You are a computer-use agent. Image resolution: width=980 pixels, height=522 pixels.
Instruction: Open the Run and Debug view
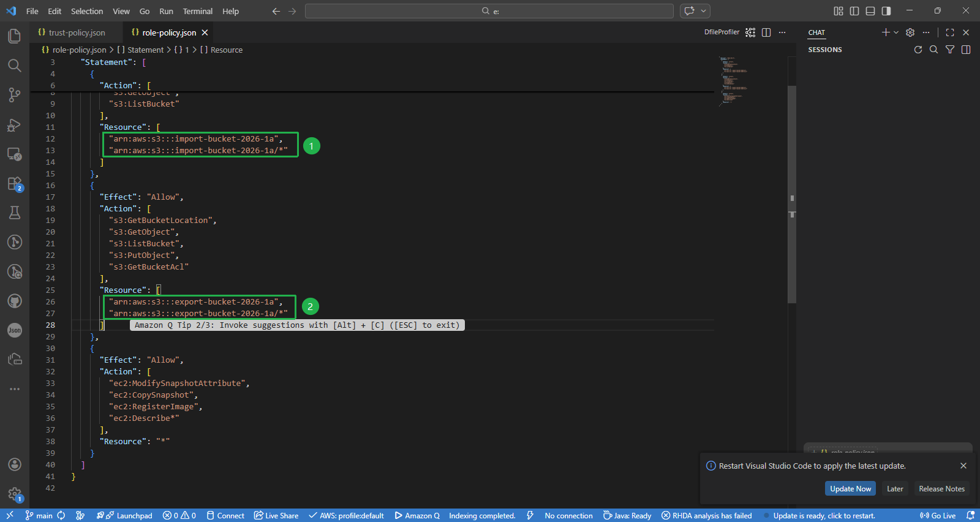(x=15, y=124)
